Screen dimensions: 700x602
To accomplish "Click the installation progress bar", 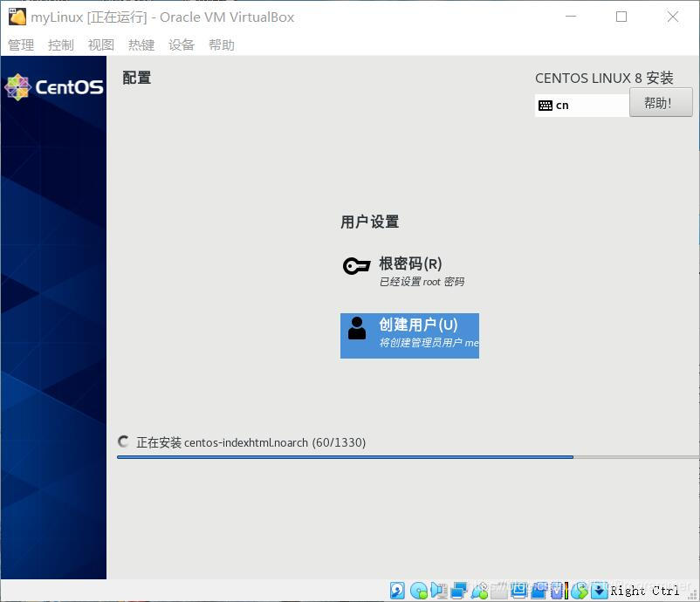I will pos(408,457).
